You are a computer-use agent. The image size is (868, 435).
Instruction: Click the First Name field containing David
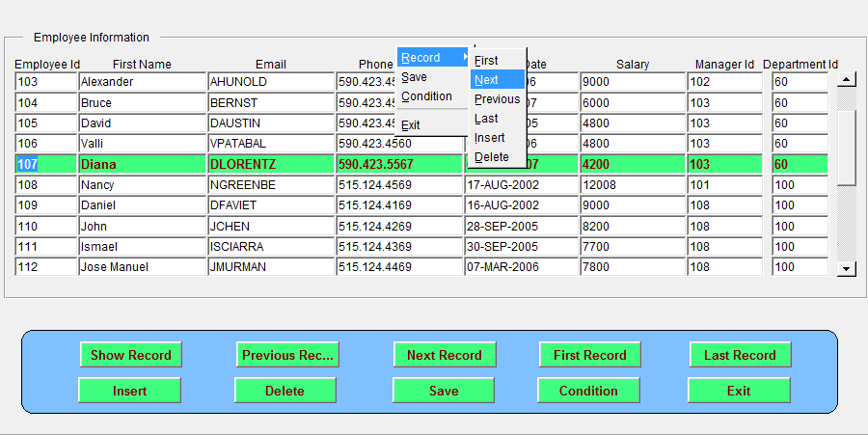[143, 122]
